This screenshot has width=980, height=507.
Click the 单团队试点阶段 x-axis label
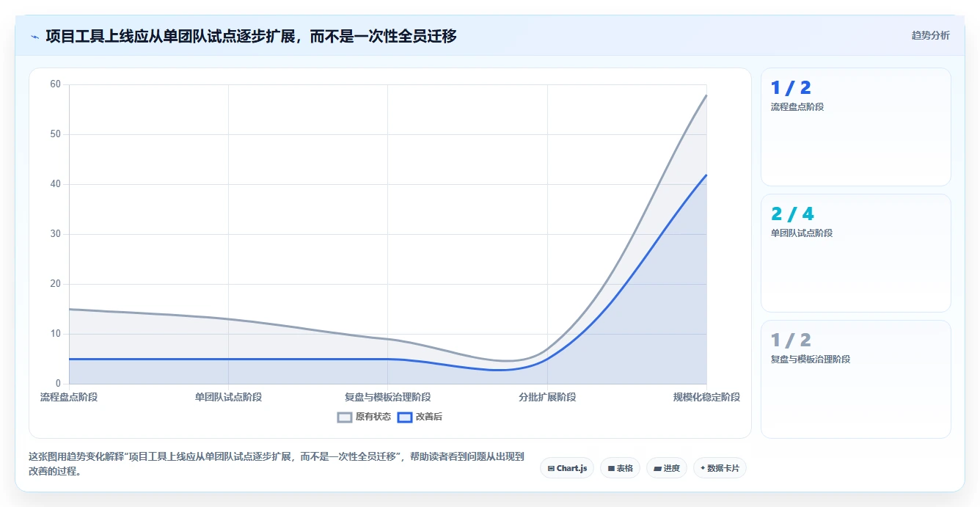228,397
